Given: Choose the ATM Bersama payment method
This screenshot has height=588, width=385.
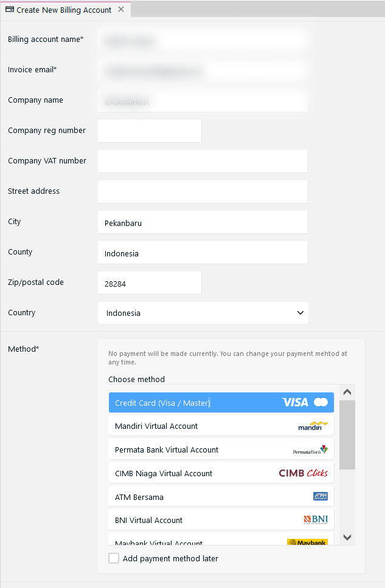Looking at the screenshot, I should 182,496.
